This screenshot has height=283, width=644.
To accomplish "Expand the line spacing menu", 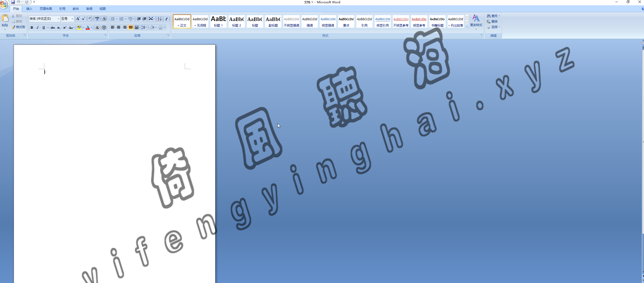I will 144,28.
